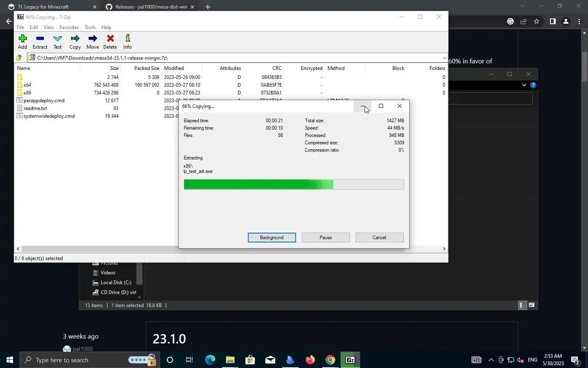
Task: Click the Move toolbar icon
Action: point(93,42)
